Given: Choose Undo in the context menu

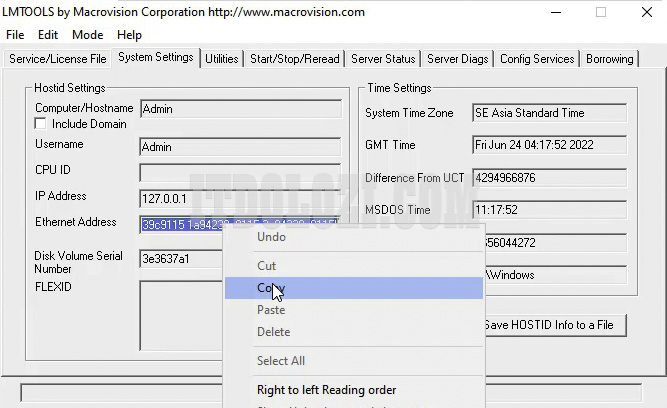Looking at the screenshot, I should [354, 237].
